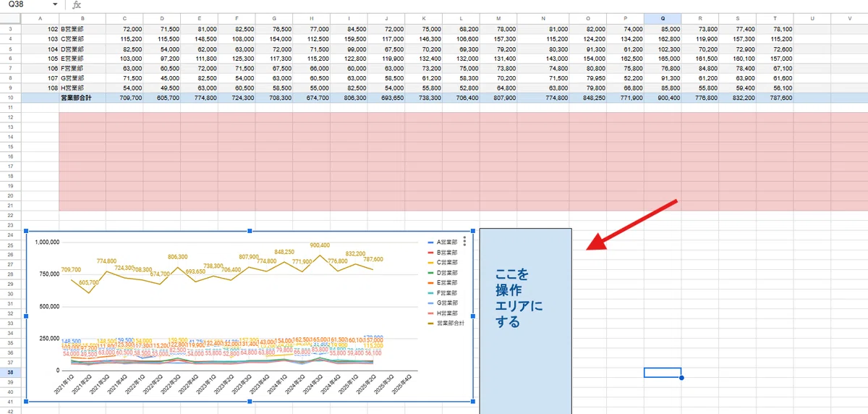
Task: Click the E営業部 legend entry in the chart
Action: (x=443, y=283)
